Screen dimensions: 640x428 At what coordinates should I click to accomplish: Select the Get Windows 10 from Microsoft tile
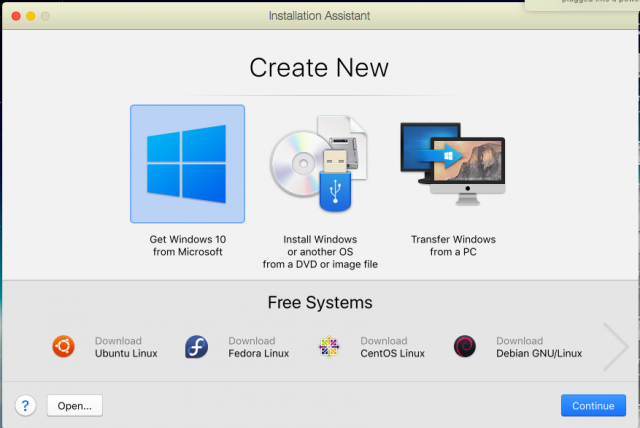pos(187,164)
